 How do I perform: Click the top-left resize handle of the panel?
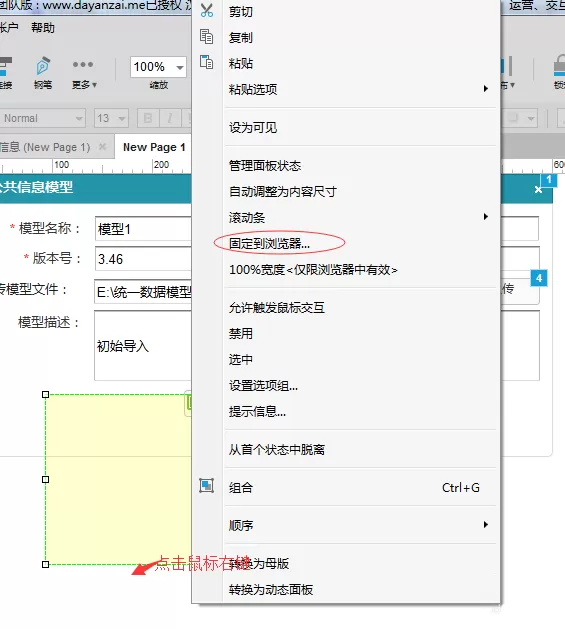pyautogui.click(x=45, y=395)
